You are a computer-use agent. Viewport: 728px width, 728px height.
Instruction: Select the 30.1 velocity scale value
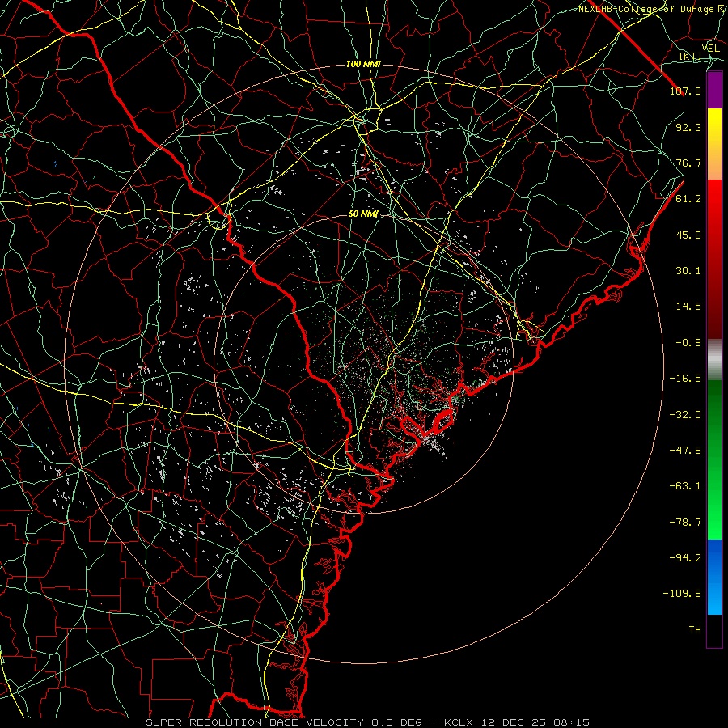(x=688, y=271)
